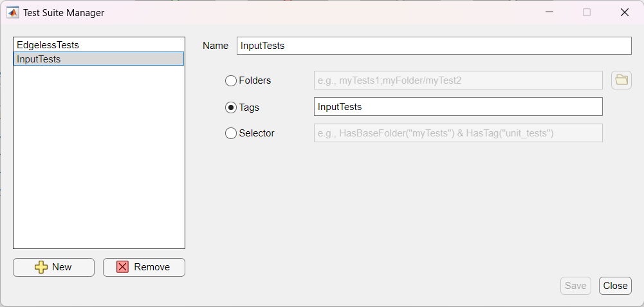Click the Selector expression text field
The width and height of the screenshot is (644, 307).
pyautogui.click(x=457, y=133)
